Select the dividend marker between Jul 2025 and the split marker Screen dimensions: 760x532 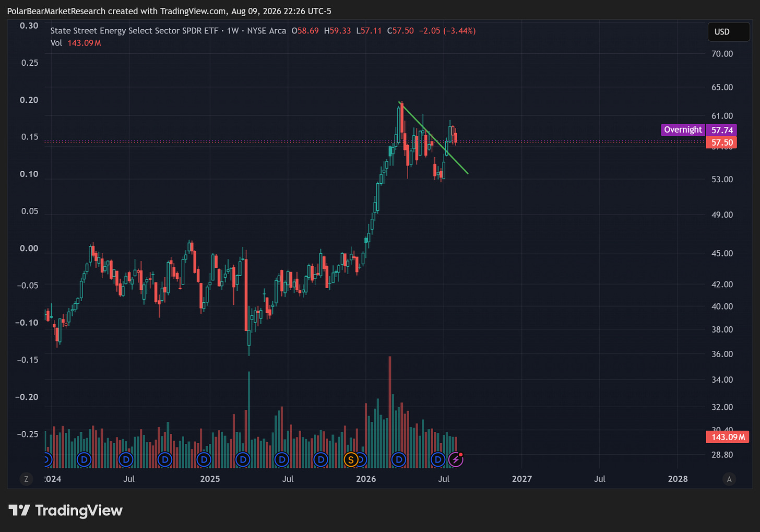[321, 459]
